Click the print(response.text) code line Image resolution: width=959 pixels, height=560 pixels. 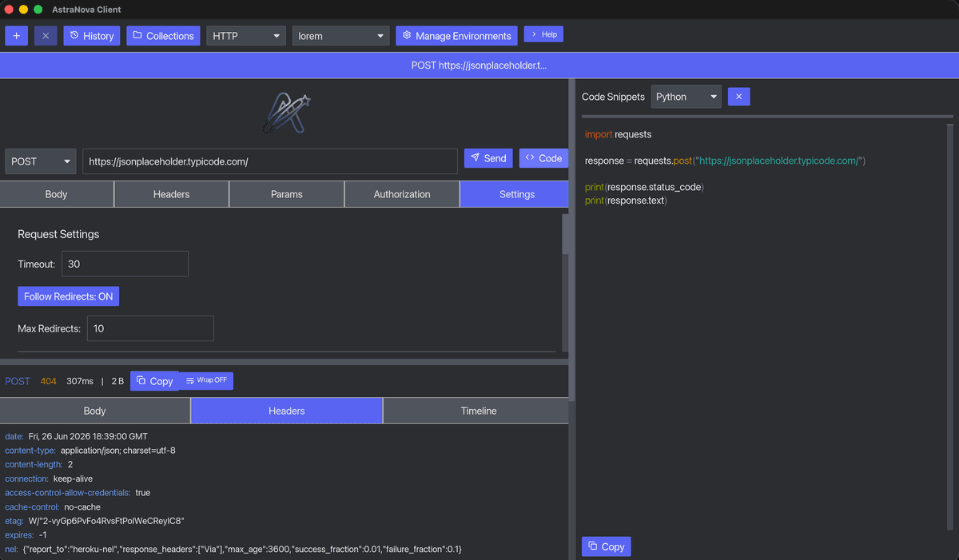click(x=626, y=201)
